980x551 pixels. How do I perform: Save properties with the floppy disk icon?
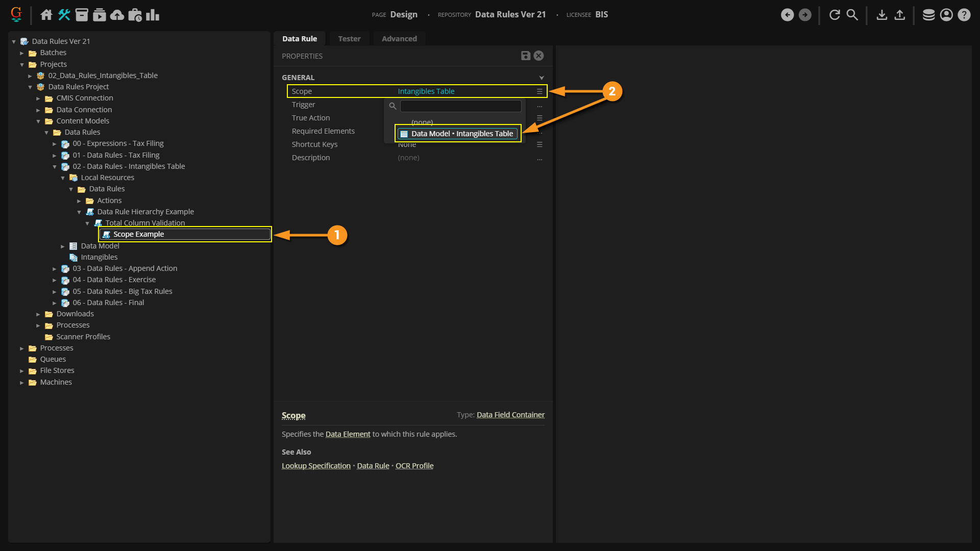pos(525,56)
